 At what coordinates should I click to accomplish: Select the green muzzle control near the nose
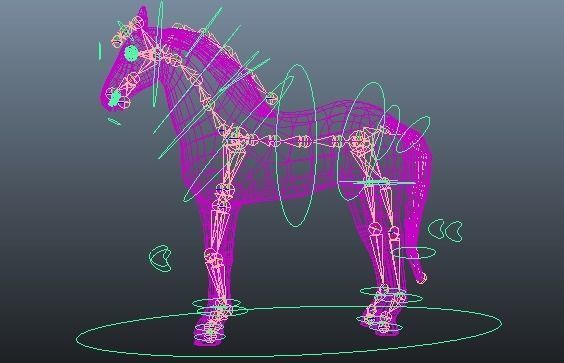pos(115,98)
